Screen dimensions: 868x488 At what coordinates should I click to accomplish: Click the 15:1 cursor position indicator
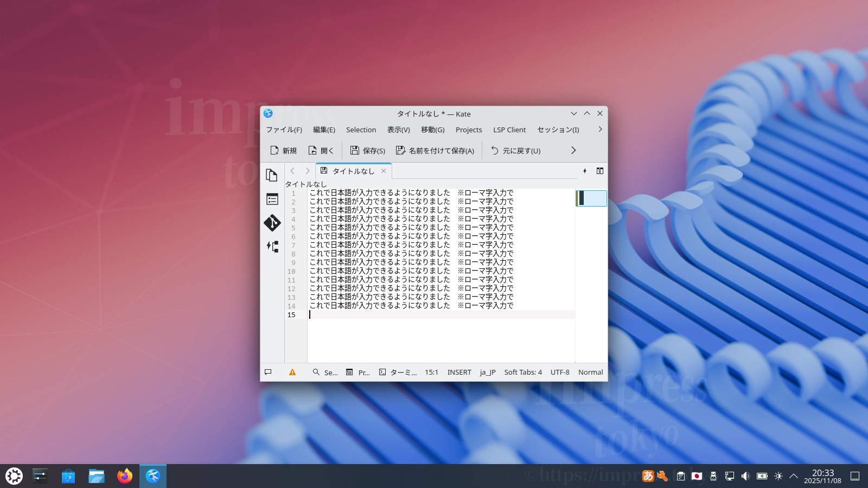click(x=431, y=372)
